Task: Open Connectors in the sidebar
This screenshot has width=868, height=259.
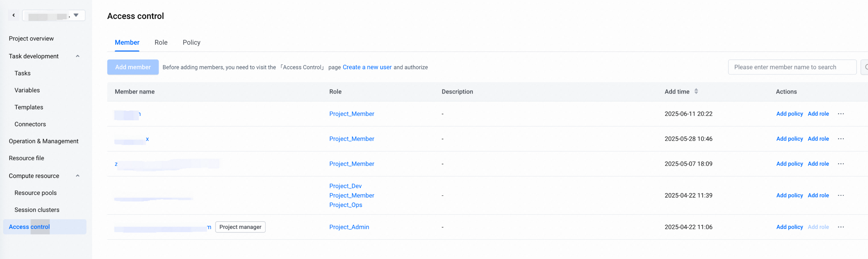Action: pos(30,124)
